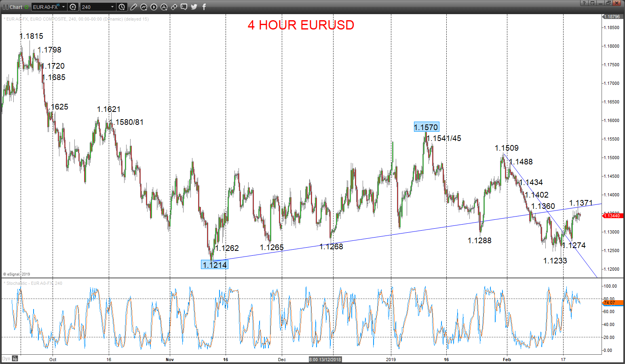Click the Dec label on the time axis
The width and height of the screenshot is (625, 364).
click(x=282, y=360)
